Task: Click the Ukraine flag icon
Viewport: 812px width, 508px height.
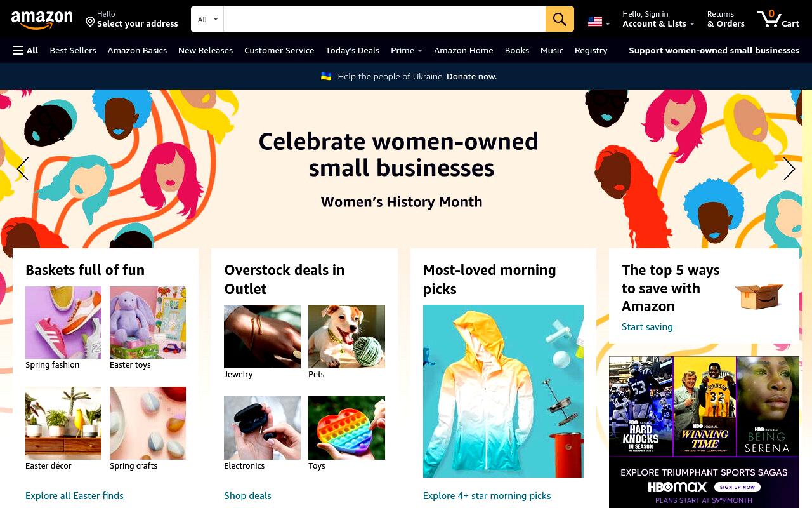Action: [326, 76]
